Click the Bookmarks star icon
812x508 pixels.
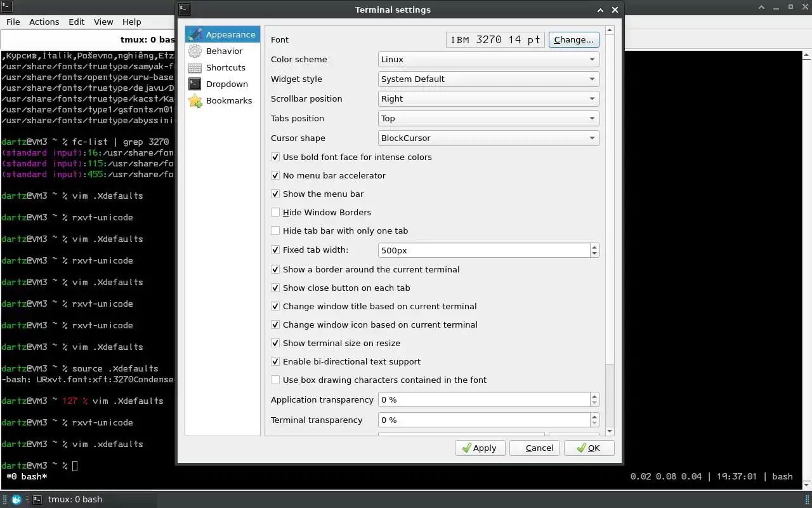[x=195, y=100]
